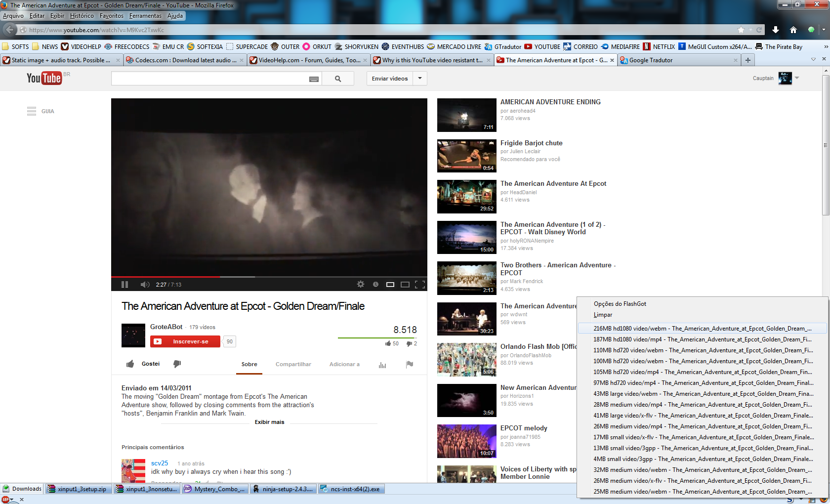830x504 pixels.
Task: Open EPCOT melody video thumbnail
Action: [x=466, y=441]
